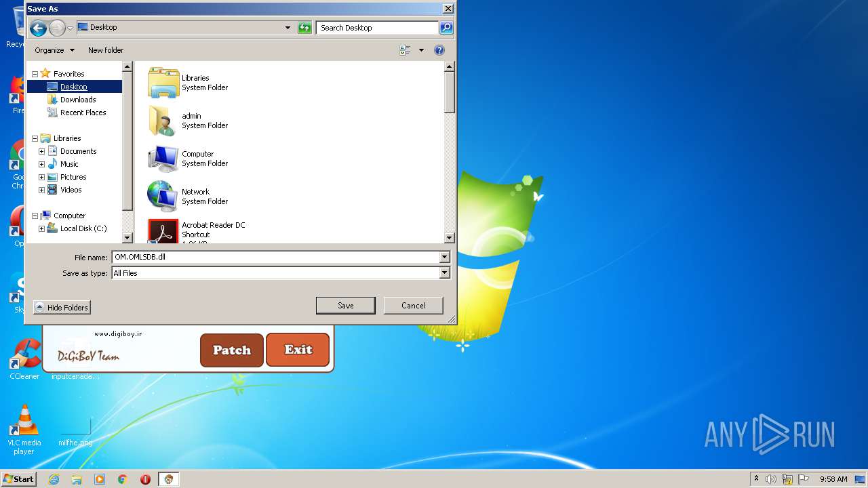The image size is (868, 488).
Task: Select the VLC media player desktop icon
Action: point(24,430)
